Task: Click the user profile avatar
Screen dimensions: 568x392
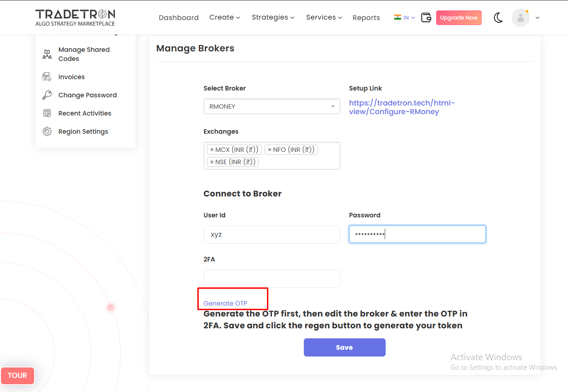Action: pos(520,18)
